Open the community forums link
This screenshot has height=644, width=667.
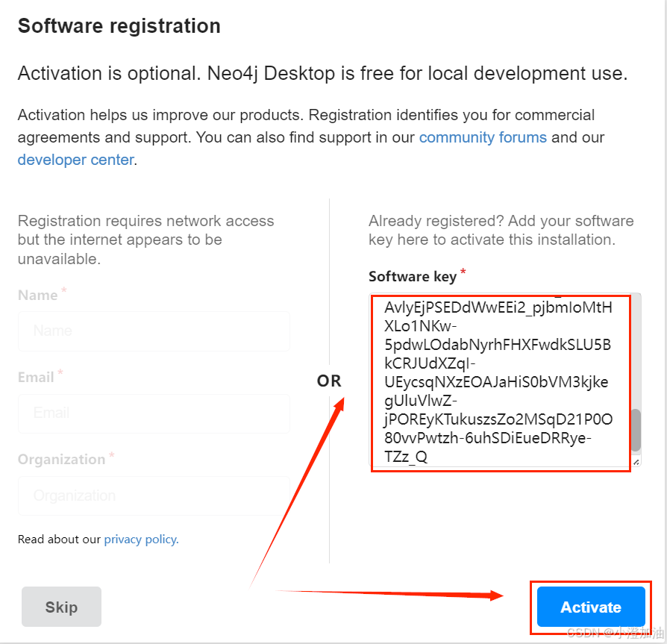click(482, 137)
